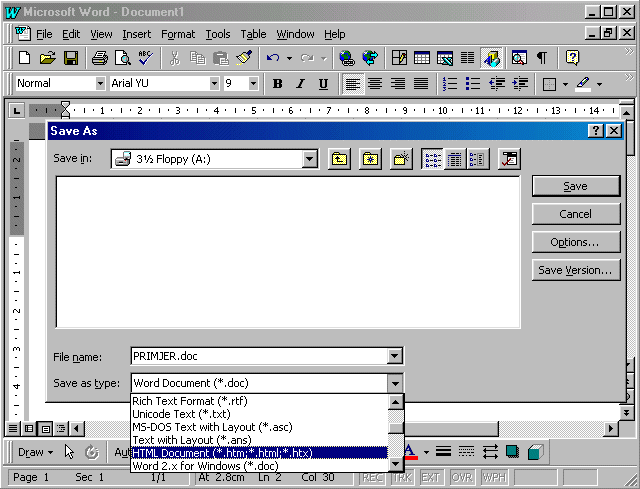The height and width of the screenshot is (489, 640).
Task: Open the Format menu
Action: (x=178, y=34)
